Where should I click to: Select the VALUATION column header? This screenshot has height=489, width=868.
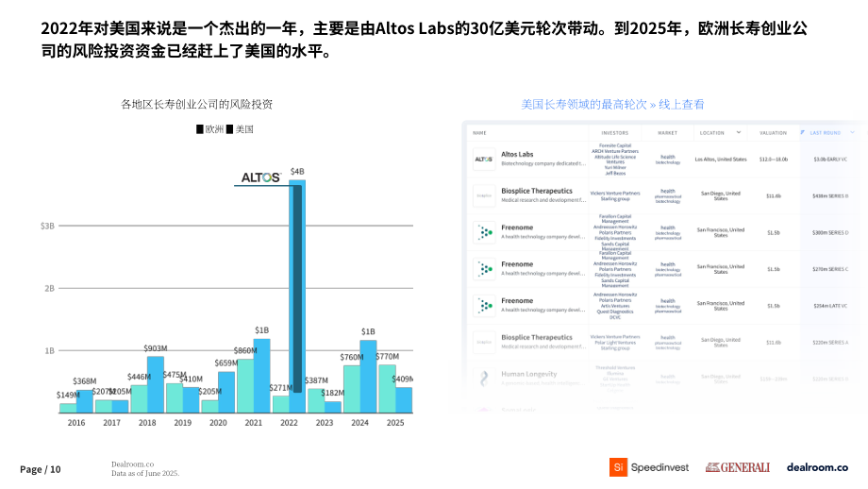[x=773, y=133]
